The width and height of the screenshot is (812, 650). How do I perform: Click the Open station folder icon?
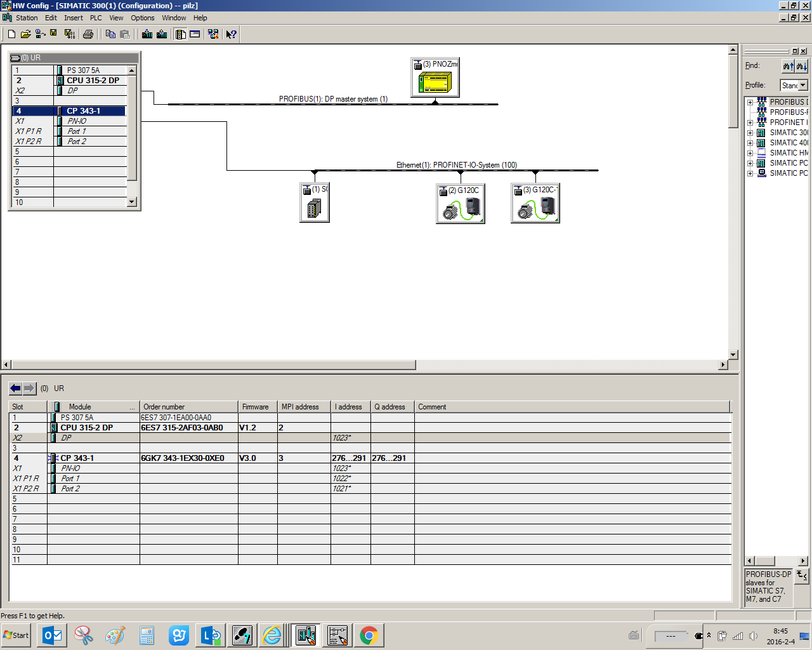pos(26,34)
